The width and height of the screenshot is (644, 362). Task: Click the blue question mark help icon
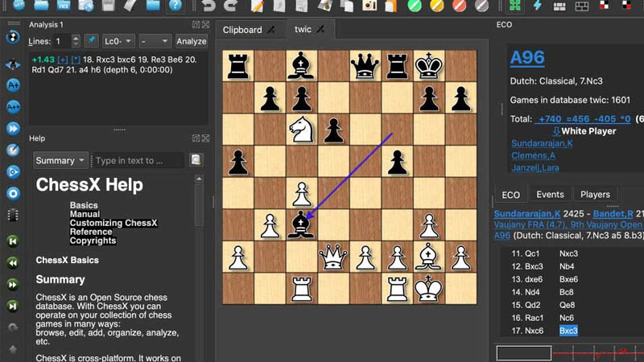coord(175,6)
